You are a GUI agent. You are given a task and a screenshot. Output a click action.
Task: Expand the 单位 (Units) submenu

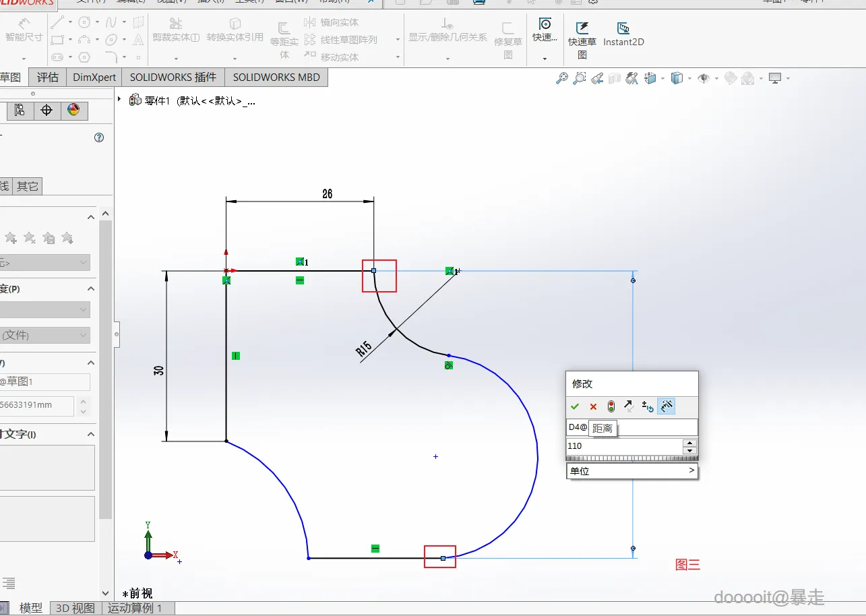(x=631, y=471)
